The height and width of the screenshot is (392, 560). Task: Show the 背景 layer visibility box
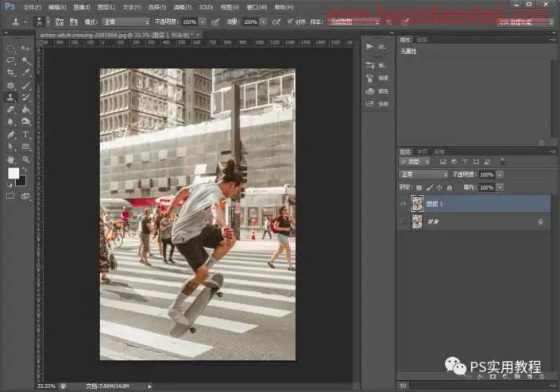[404, 222]
